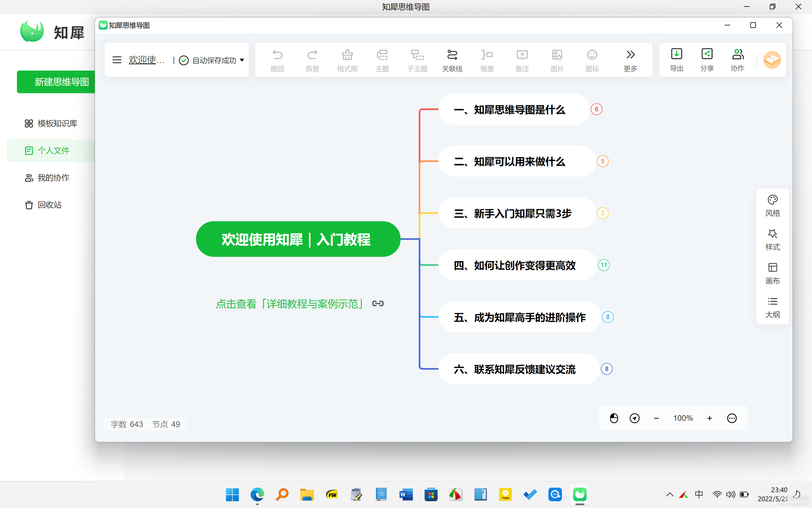Select the Format Painter (格式刷) tool
Viewport: 812px width, 508px height.
click(x=347, y=60)
